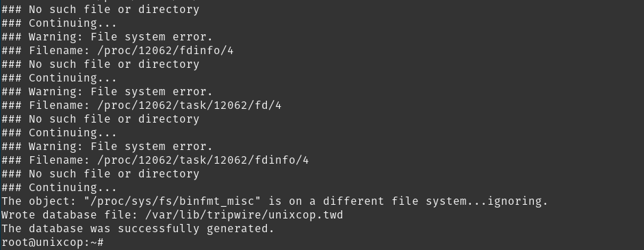This screenshot has width=644, height=250.
Task: Click 'No such file' line below task/12062/fdinfo/4
Action: click(100, 174)
